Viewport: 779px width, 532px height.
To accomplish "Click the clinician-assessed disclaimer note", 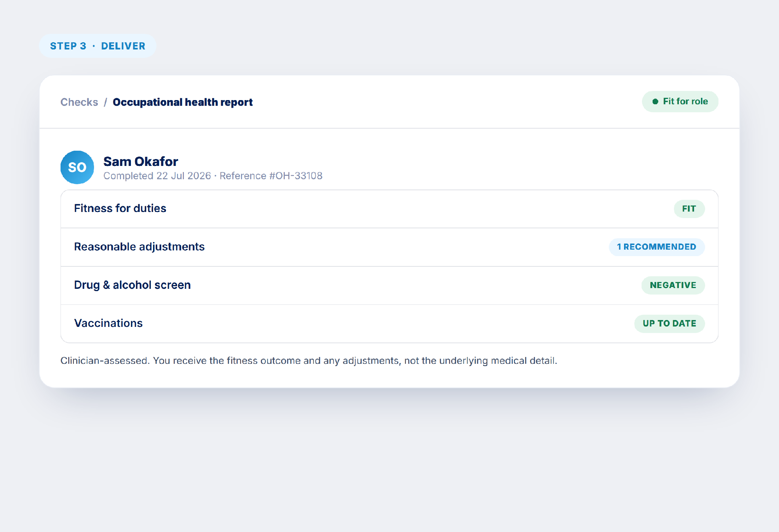I will 309,361.
